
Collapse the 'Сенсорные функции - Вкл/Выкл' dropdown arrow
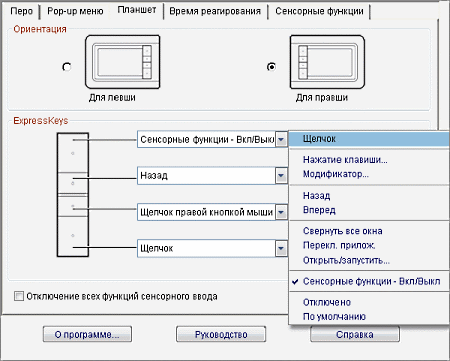tap(281, 139)
